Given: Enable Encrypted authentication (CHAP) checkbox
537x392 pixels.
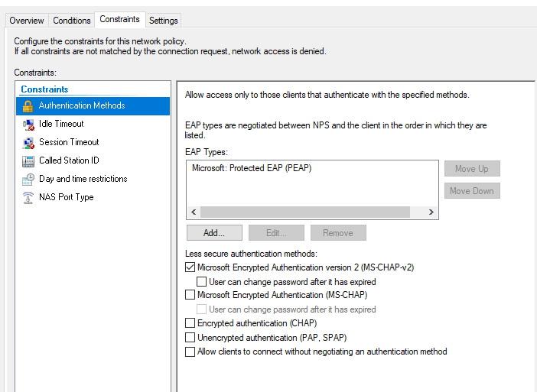Looking at the screenshot, I should [190, 323].
